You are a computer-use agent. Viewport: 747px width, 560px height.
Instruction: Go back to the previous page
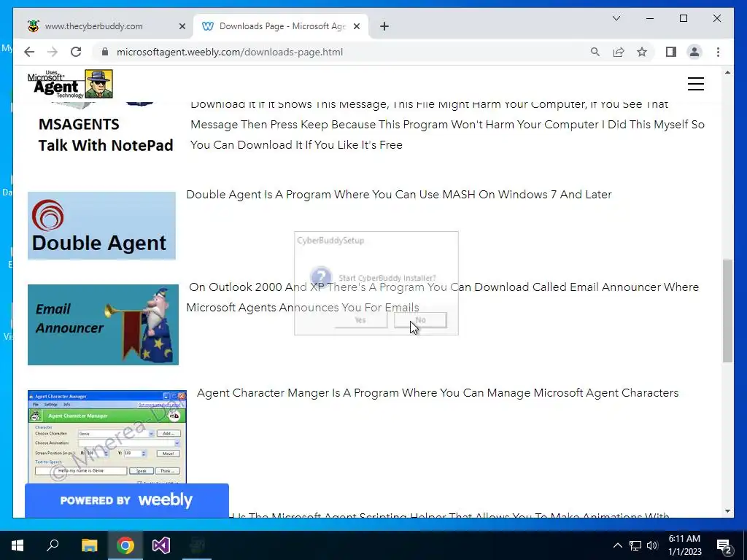(29, 52)
